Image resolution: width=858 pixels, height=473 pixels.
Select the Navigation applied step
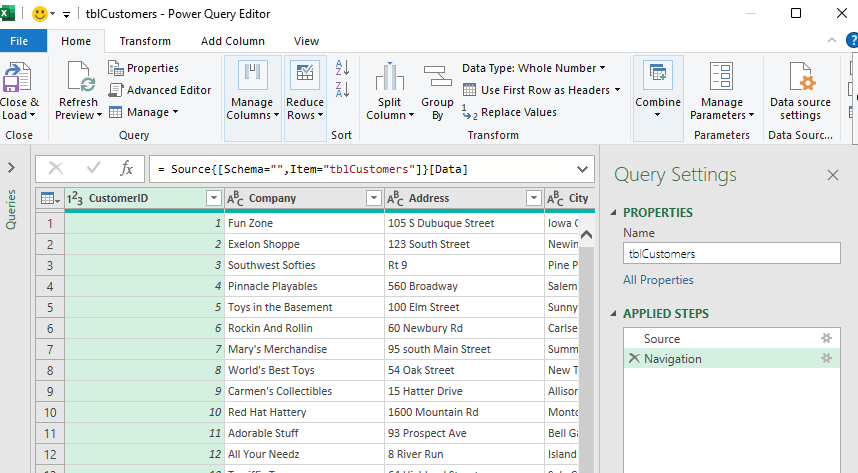[x=730, y=359]
